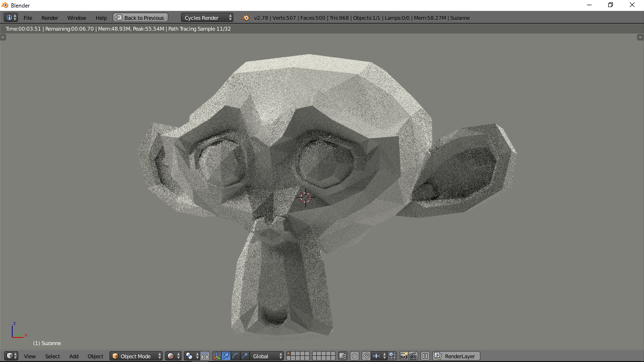Screen dimensions: 644x362
Task: Toggle proportional editing mode icon
Action: coord(355,356)
